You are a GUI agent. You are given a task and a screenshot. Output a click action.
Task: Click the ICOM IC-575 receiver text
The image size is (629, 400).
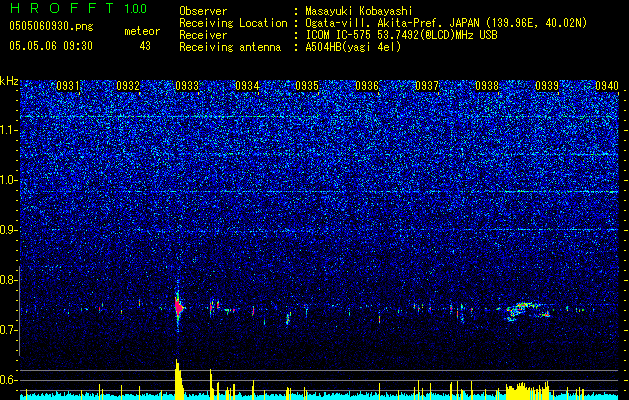401,35
